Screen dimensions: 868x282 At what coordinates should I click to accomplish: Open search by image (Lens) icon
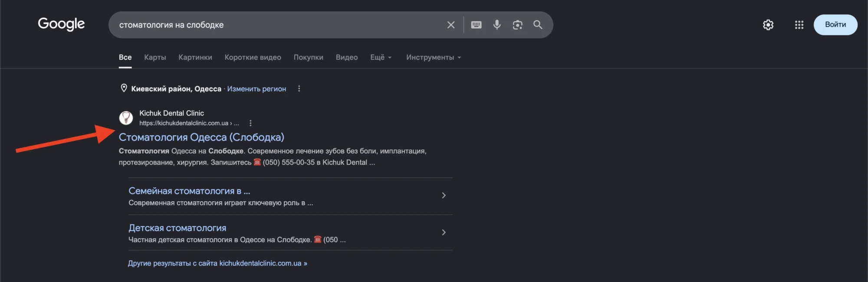[x=517, y=25]
